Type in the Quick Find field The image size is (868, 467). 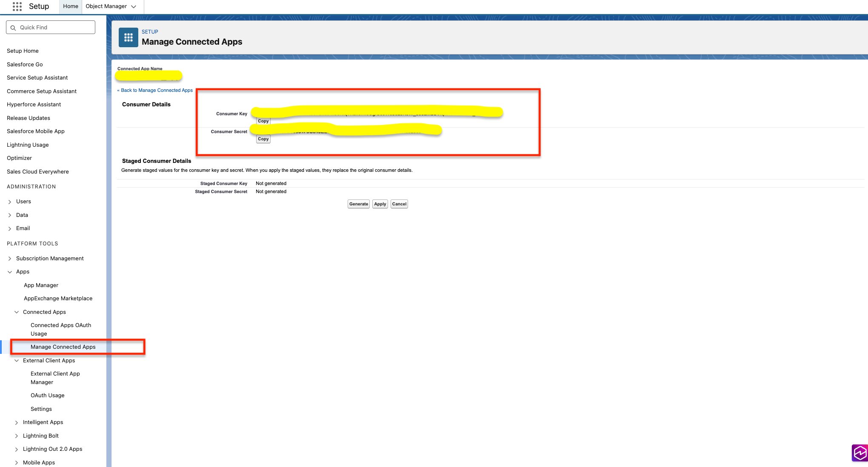coord(55,28)
